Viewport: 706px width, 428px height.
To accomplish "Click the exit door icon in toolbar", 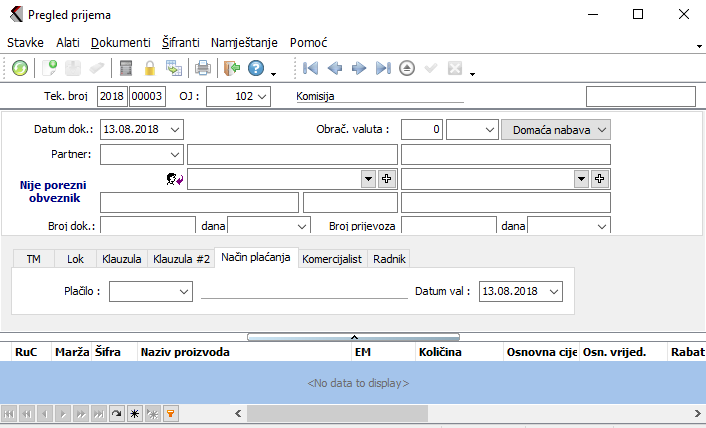I will coord(232,68).
